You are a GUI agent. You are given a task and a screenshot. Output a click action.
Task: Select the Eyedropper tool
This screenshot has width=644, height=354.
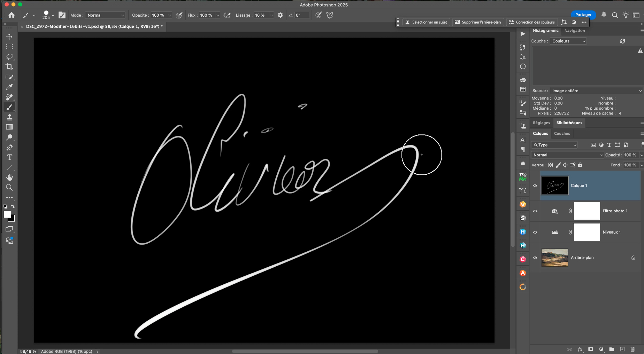(x=9, y=87)
